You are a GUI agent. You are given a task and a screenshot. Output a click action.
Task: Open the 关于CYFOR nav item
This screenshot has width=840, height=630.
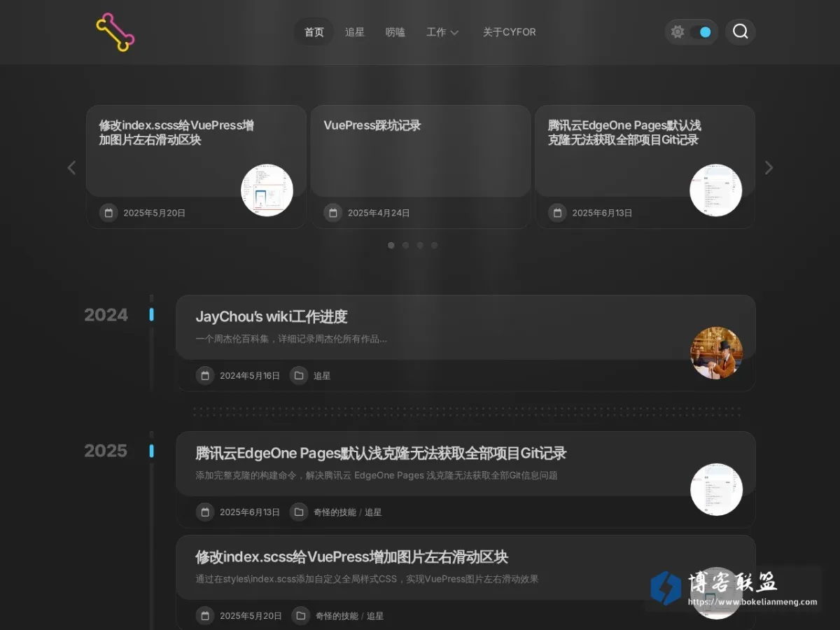point(510,32)
